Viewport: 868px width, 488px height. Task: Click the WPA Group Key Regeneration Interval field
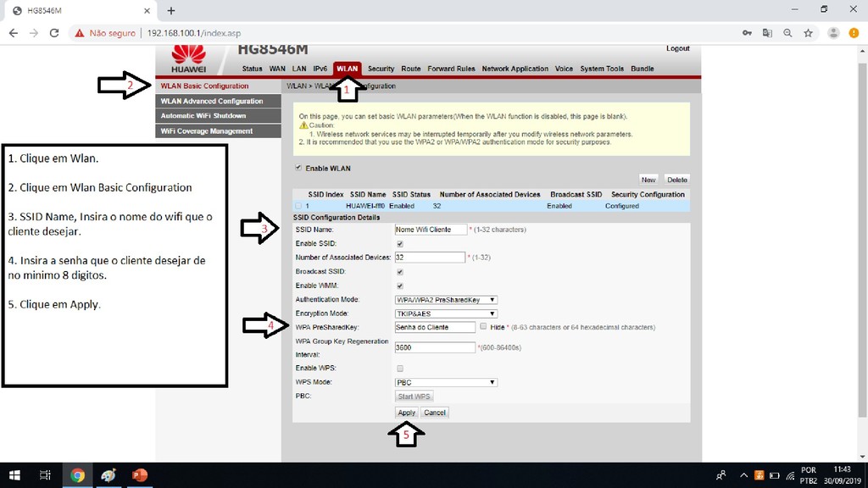tap(435, 347)
